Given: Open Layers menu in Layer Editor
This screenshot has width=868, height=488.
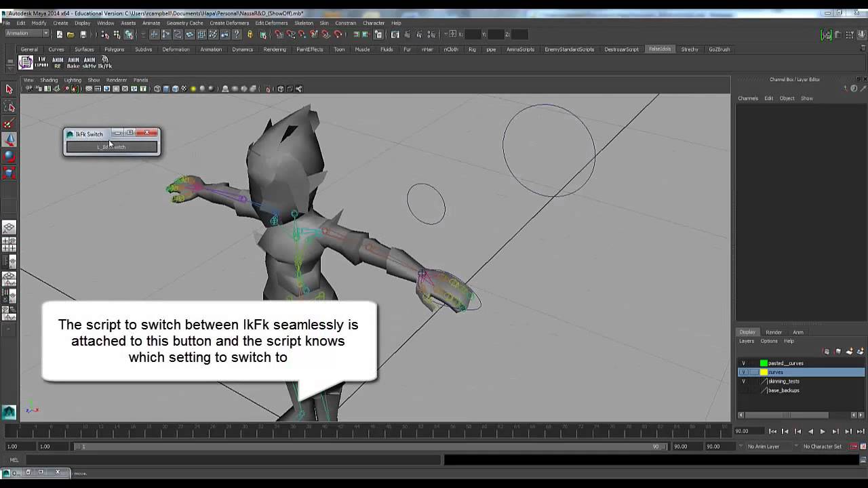Looking at the screenshot, I should 747,341.
